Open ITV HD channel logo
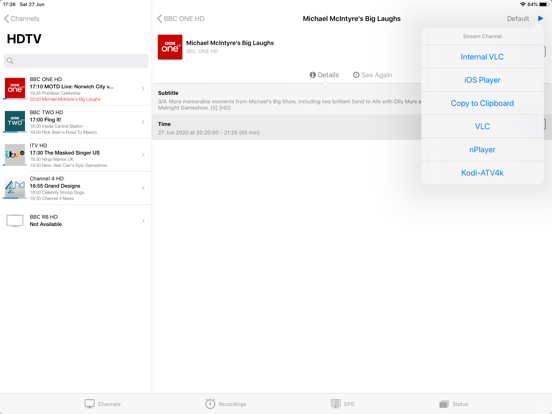The width and height of the screenshot is (552, 414). tap(15, 154)
